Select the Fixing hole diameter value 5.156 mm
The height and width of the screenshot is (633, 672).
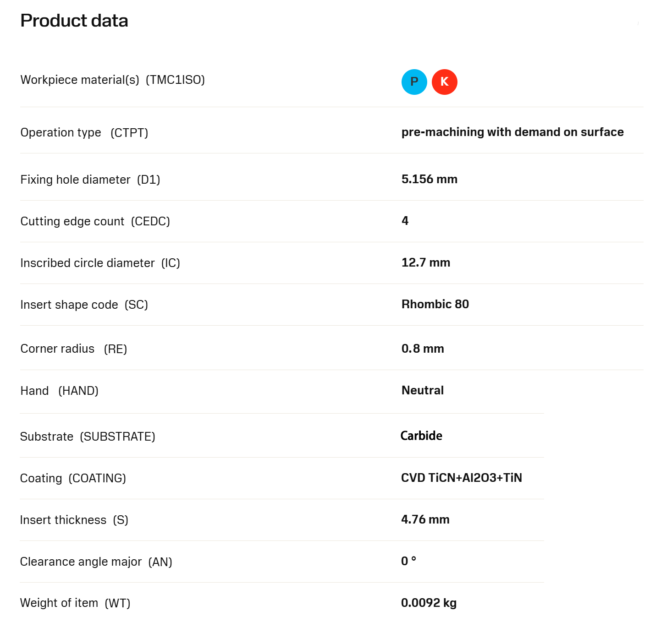429,179
